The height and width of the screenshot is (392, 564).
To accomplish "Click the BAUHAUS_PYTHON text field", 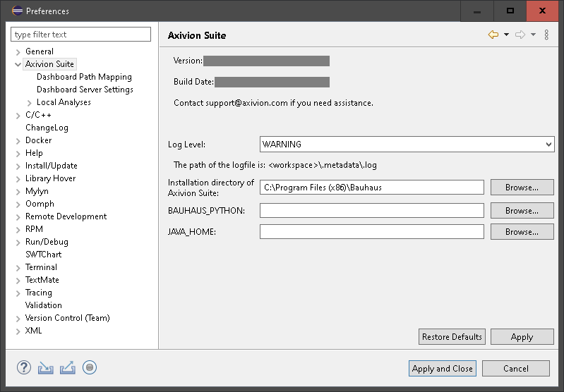I will pyautogui.click(x=372, y=210).
